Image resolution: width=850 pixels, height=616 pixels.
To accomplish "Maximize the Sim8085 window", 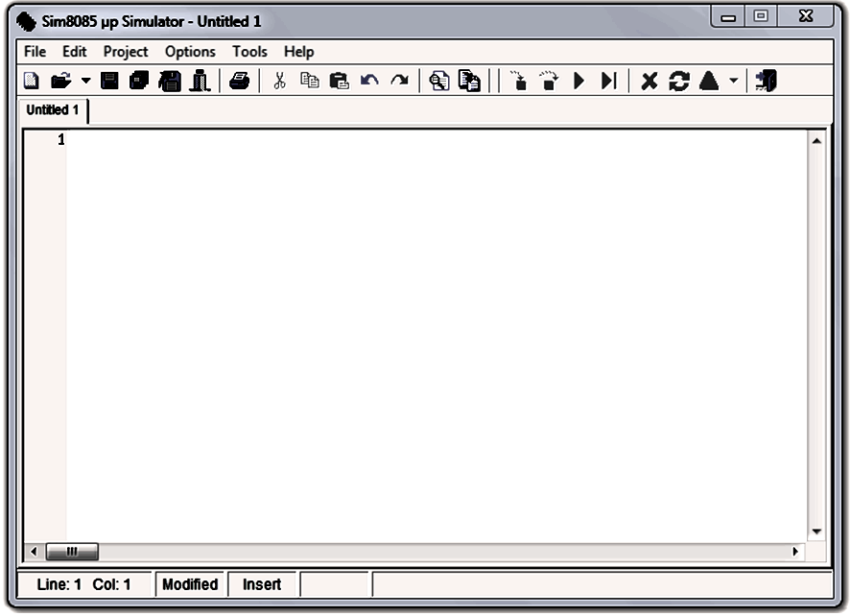I will coord(761,17).
